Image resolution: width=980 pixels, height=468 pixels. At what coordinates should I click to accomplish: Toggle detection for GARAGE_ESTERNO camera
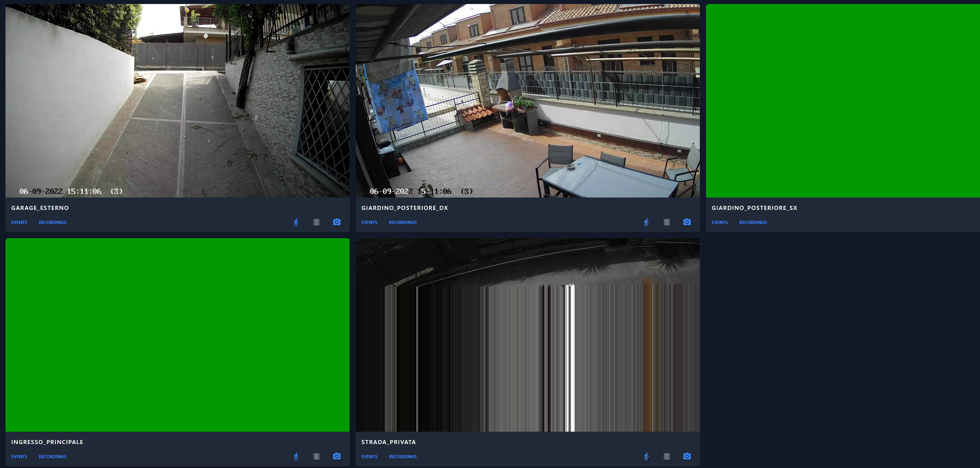296,222
